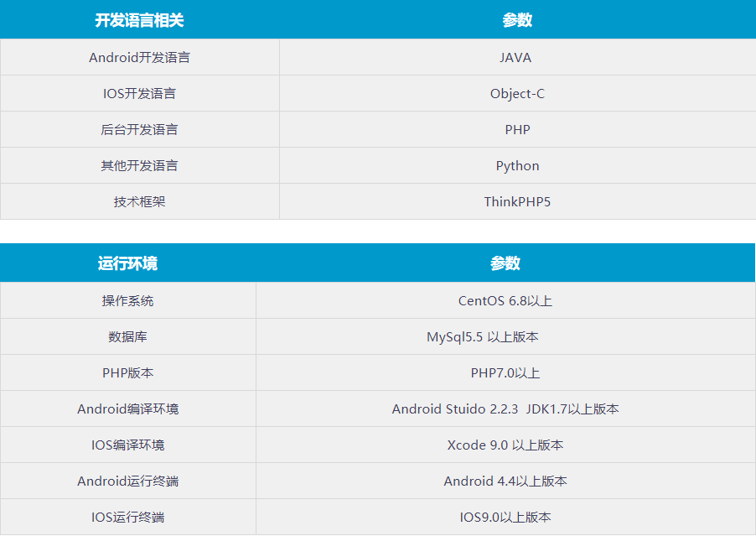Click the Xcode 9.0 以上版本 value

pyautogui.click(x=505, y=445)
